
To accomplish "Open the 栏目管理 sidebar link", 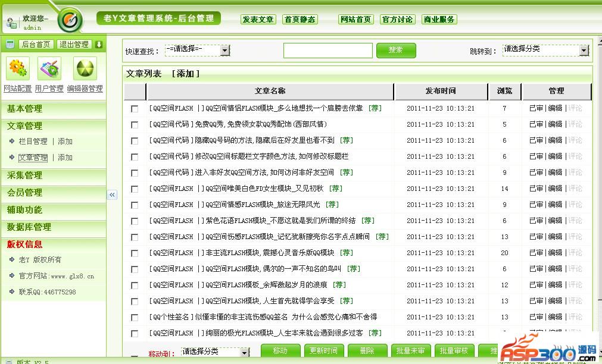I will tap(33, 141).
